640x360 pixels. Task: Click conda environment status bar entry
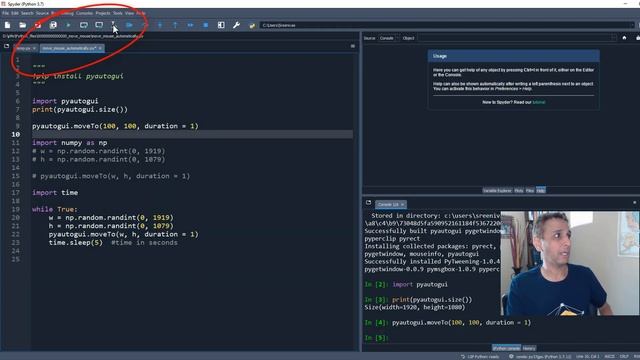point(540,356)
